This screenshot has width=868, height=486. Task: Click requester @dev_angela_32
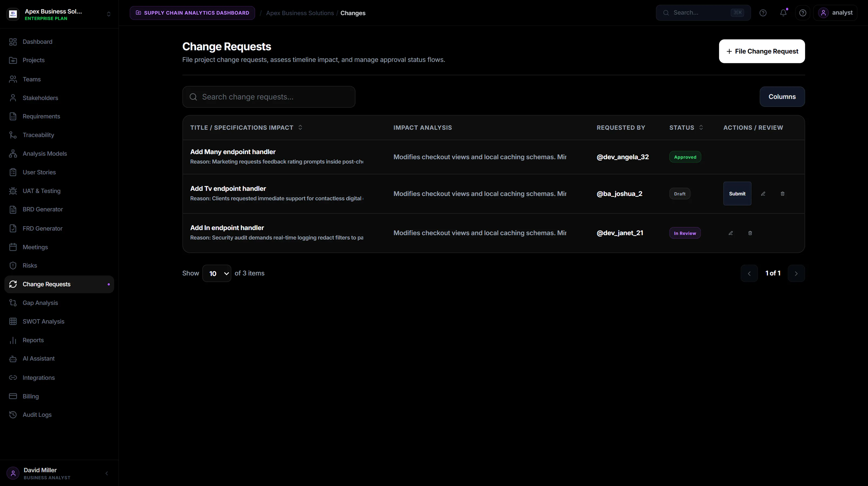tap(623, 157)
